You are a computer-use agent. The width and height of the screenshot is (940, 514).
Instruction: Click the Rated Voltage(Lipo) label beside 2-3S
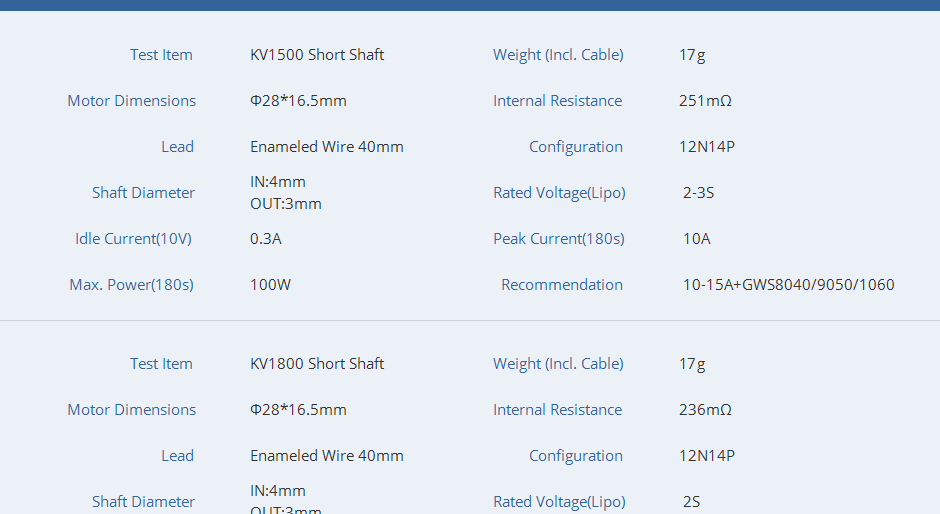click(559, 193)
